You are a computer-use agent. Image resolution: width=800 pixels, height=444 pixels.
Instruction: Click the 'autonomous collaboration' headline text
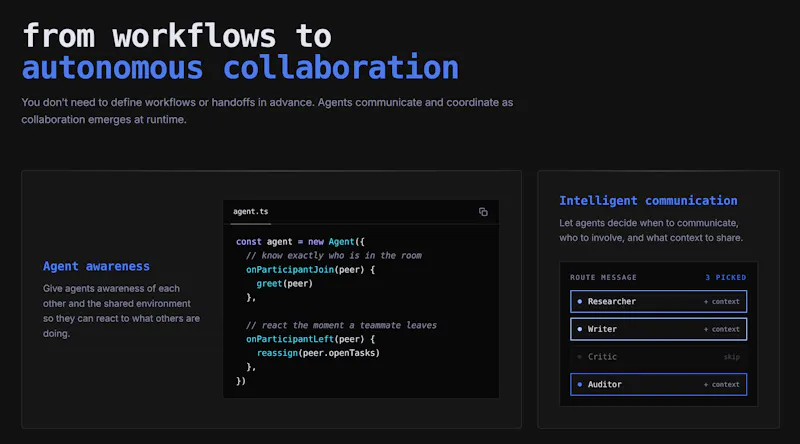tap(240, 68)
